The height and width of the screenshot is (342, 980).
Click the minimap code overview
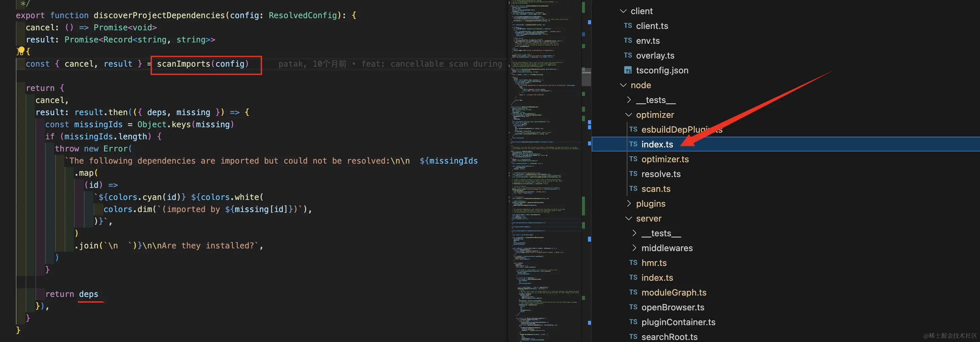545,171
